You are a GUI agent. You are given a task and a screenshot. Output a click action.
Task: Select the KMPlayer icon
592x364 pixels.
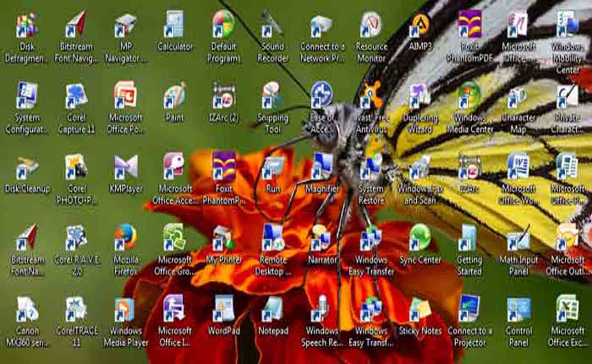click(x=125, y=167)
